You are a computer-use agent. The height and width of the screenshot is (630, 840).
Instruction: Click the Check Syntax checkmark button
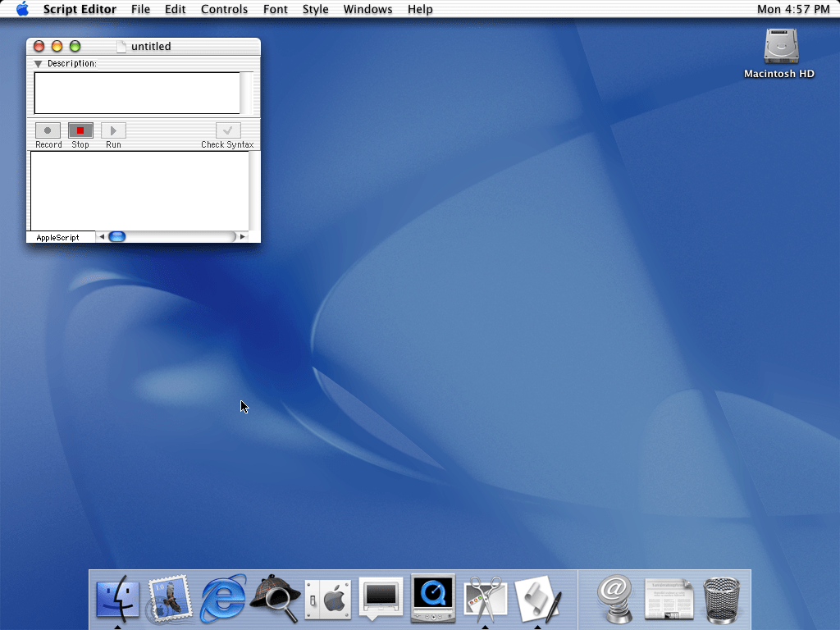tap(228, 130)
